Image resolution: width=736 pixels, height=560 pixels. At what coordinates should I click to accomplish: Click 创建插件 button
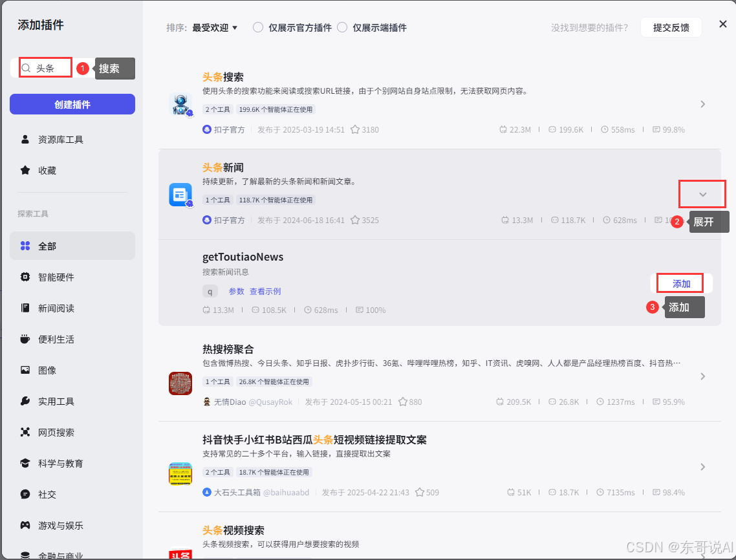72,104
